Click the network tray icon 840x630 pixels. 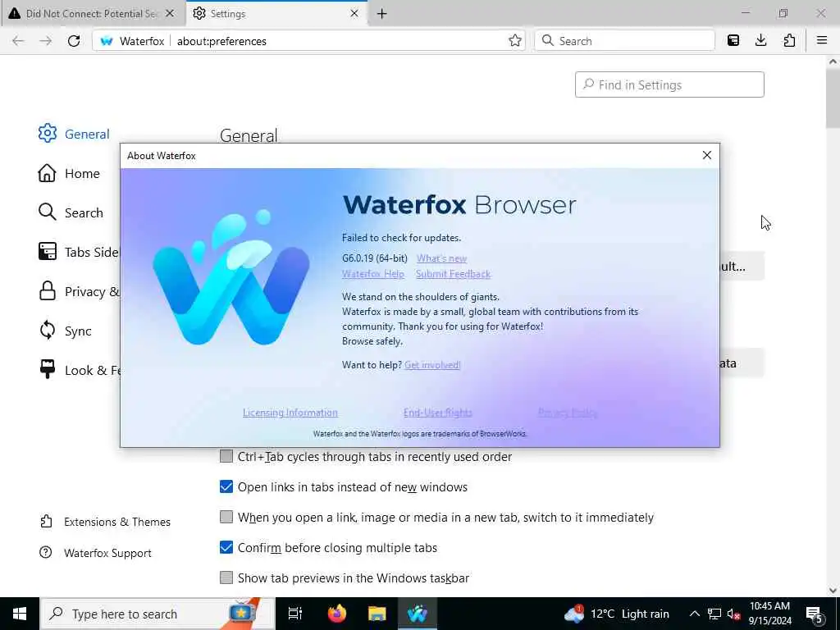click(x=714, y=614)
